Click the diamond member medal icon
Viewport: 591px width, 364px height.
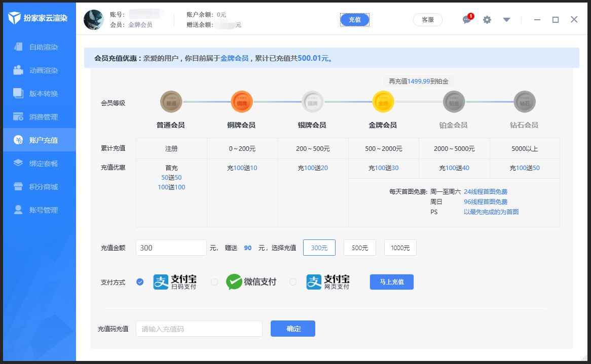coord(525,102)
